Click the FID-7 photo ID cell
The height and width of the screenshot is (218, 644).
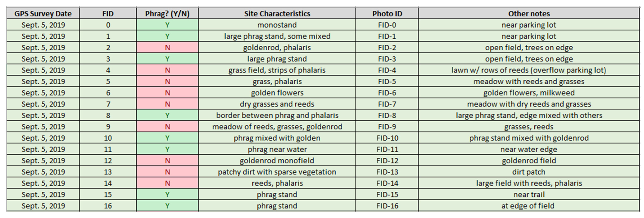[387, 104]
